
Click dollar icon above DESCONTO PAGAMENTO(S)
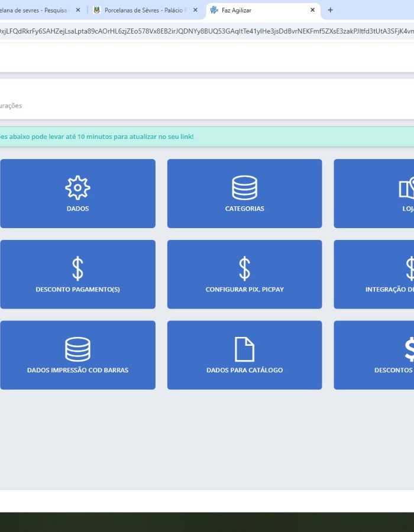click(77, 268)
